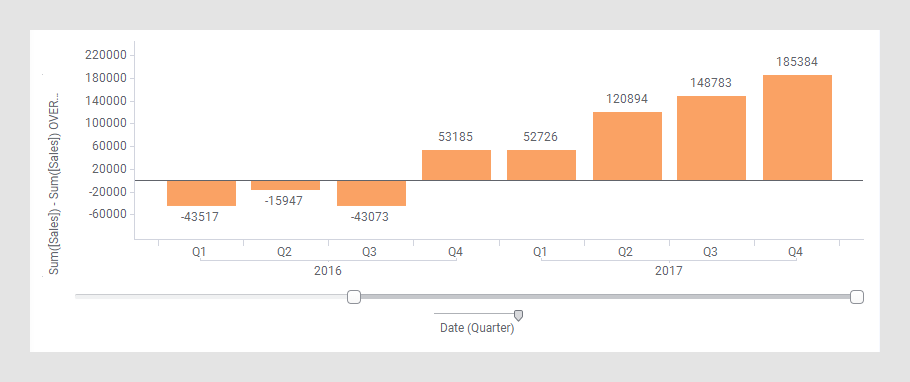
Task: Click the Q1 label under 2016
Action: [x=200, y=252]
